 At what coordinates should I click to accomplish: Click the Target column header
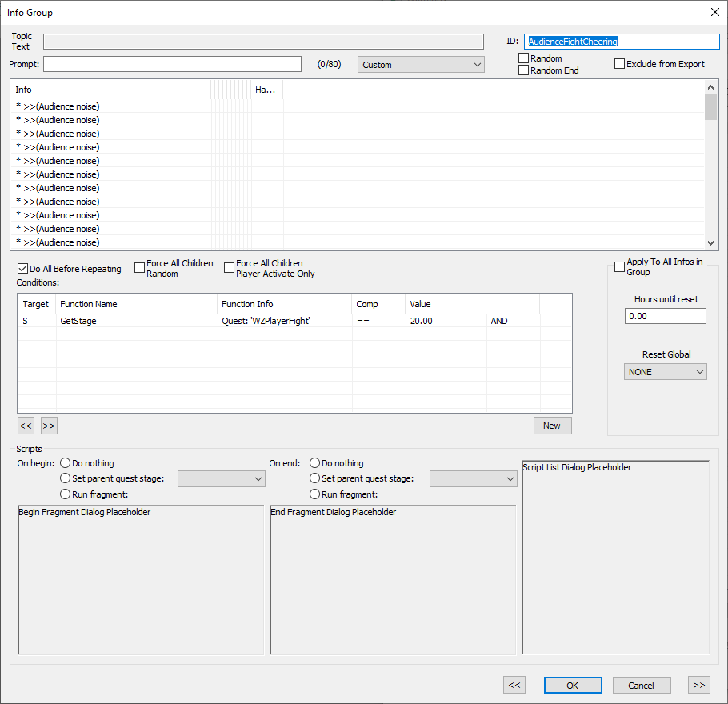37,304
